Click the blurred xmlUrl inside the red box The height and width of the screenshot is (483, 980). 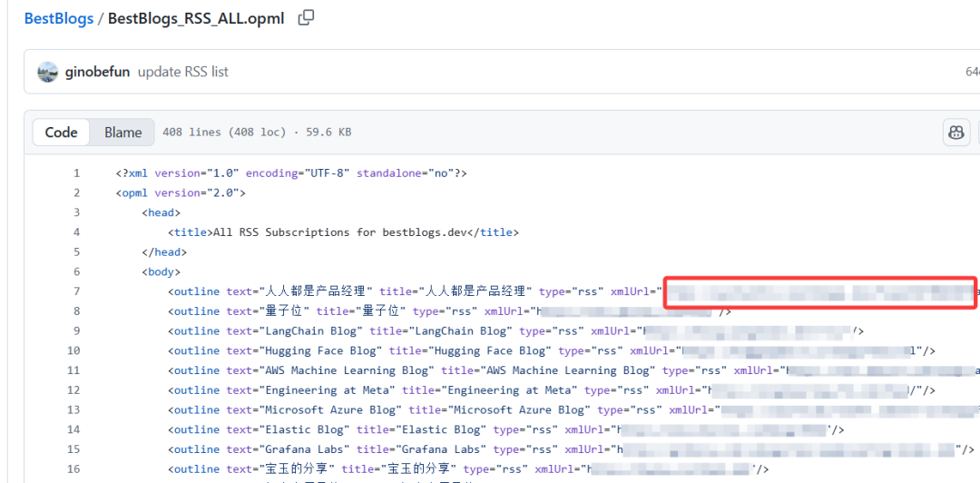tap(820, 292)
